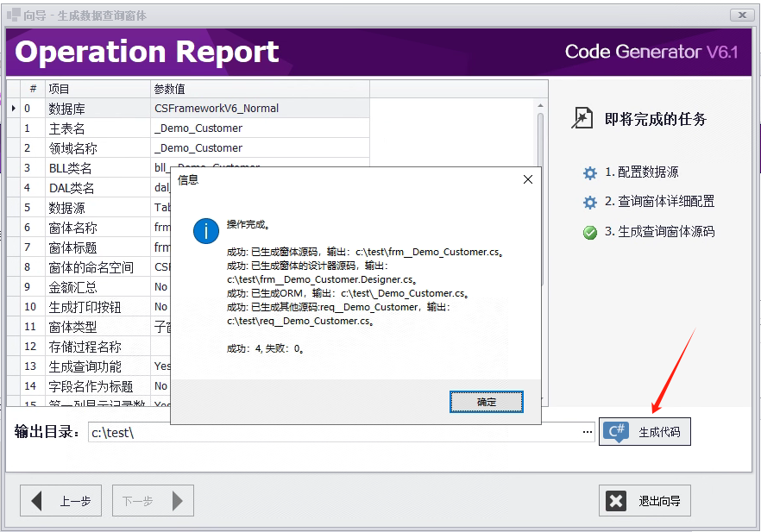Select the 字段名作为标题 row cell

[x=97, y=386]
